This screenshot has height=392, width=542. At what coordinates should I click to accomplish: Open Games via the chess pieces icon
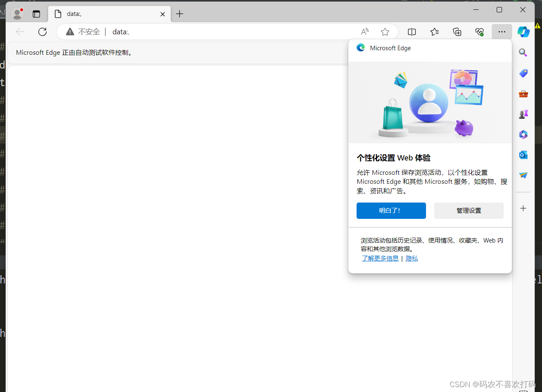coord(523,114)
